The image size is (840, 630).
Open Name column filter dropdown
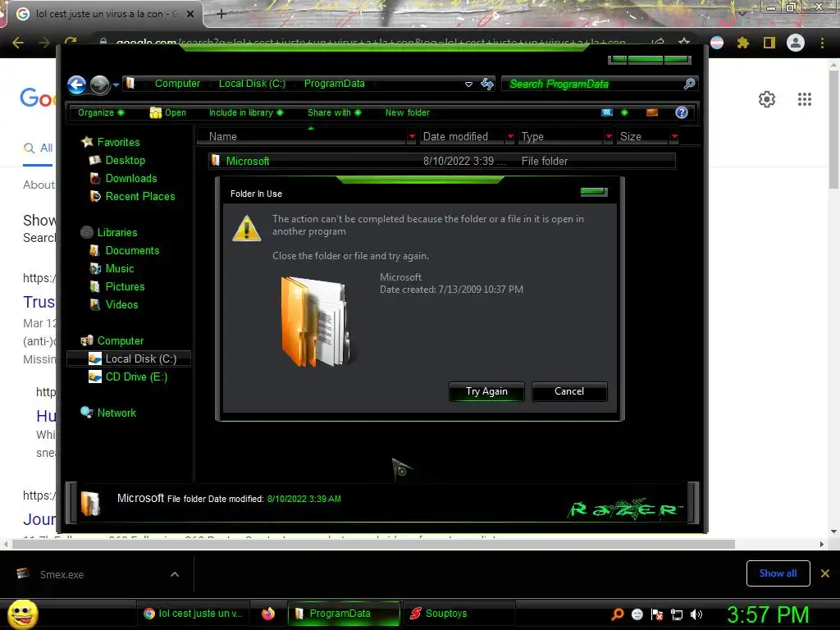[x=412, y=137]
